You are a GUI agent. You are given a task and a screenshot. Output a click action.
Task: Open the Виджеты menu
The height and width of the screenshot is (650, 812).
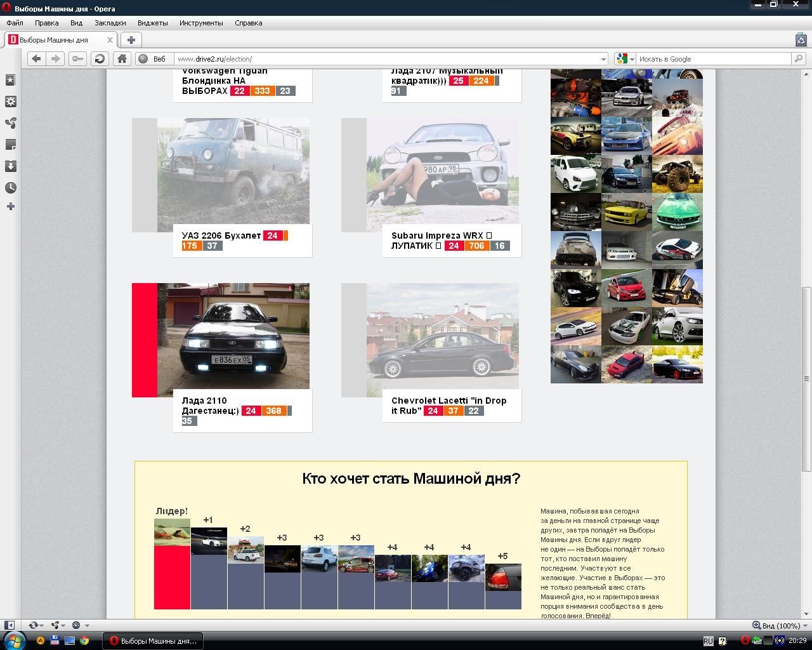tap(153, 23)
